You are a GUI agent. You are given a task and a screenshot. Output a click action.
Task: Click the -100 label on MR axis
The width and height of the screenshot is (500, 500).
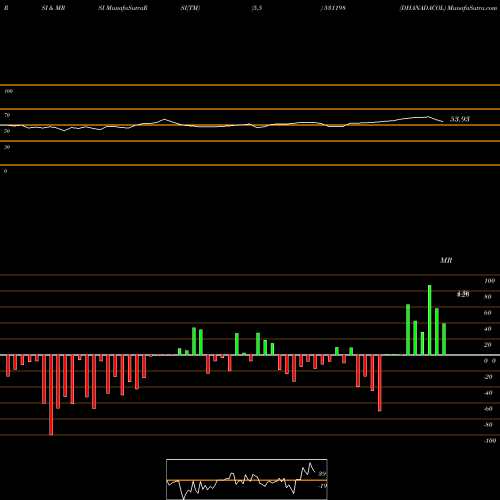[490, 441]
